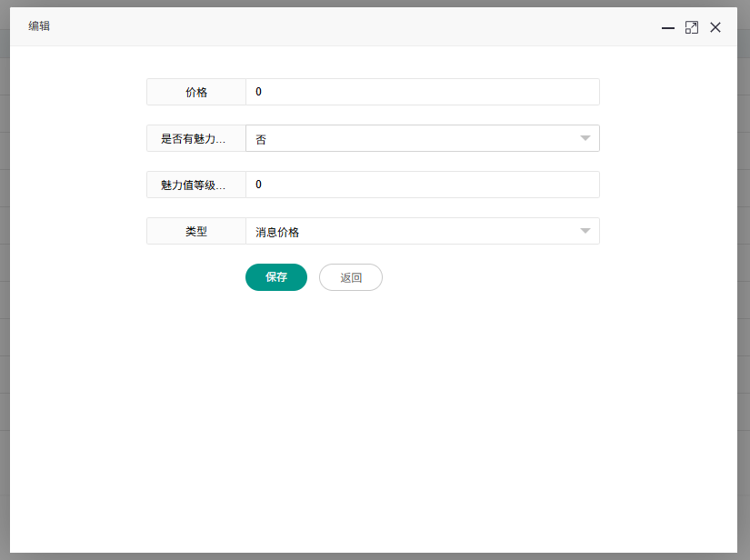Click the 魅力值等级 label cell
Screen dimensions: 750x560
(196, 185)
